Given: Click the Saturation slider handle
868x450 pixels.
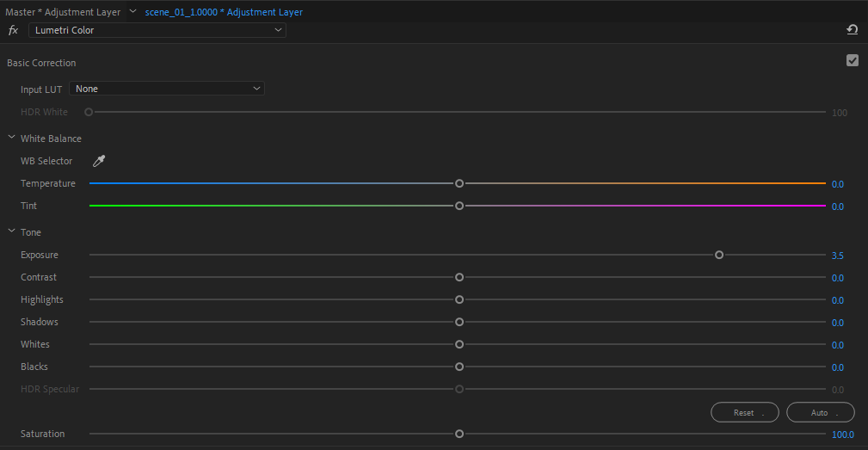Looking at the screenshot, I should click(x=459, y=434).
